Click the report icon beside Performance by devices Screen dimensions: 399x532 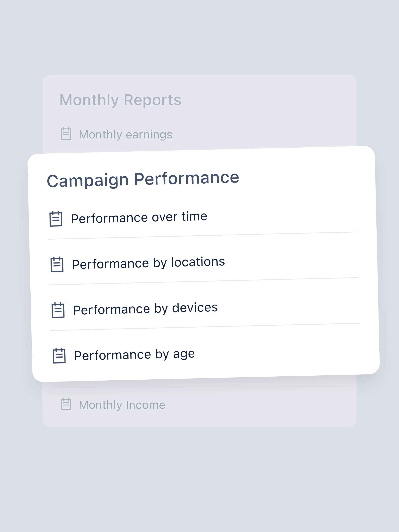58,310
